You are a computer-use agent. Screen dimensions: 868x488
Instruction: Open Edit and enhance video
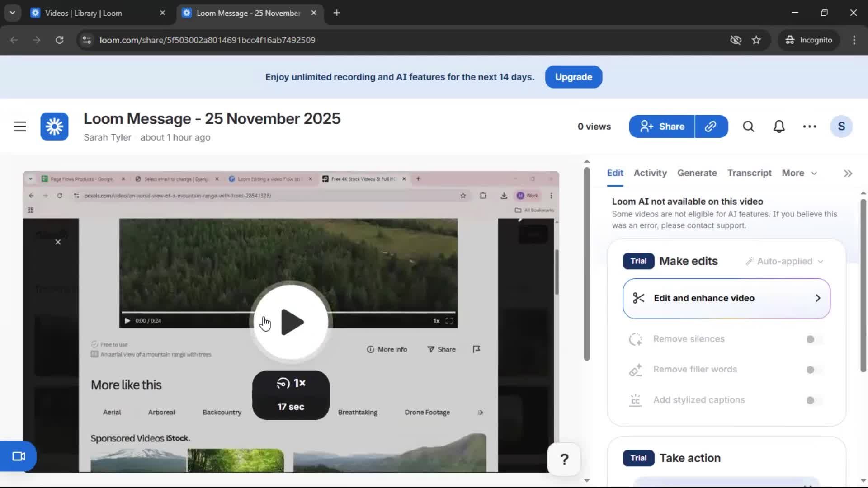click(726, 298)
